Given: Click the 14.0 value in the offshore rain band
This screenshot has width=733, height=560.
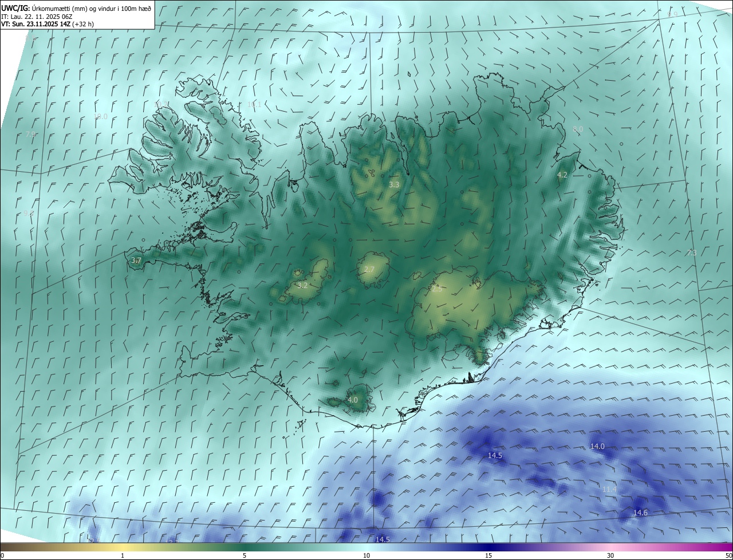Looking at the screenshot, I should pos(597,446).
